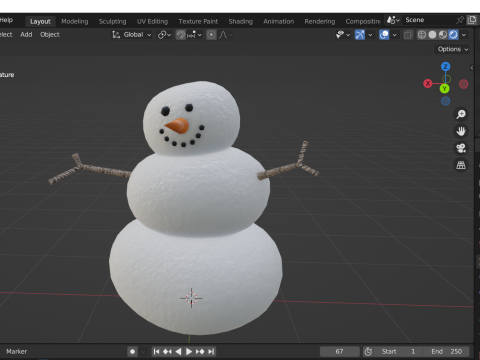Toggle use preview range clock icon
The height and width of the screenshot is (360, 480).
click(x=368, y=351)
